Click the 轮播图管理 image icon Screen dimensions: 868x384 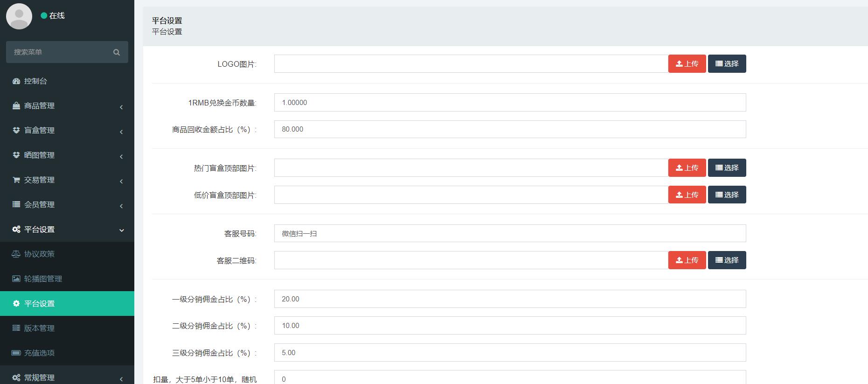click(16, 279)
